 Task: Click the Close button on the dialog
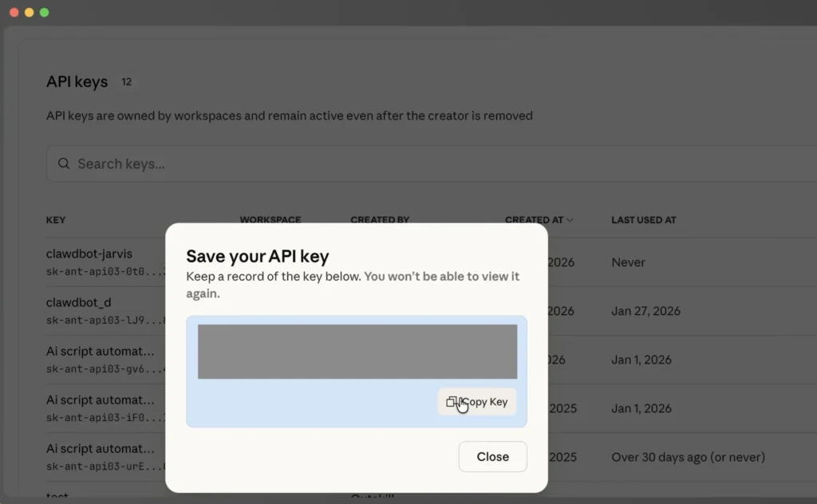click(492, 456)
